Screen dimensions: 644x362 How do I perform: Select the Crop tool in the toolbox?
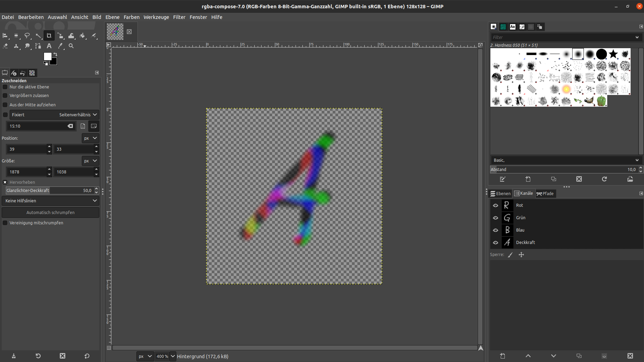point(49,35)
